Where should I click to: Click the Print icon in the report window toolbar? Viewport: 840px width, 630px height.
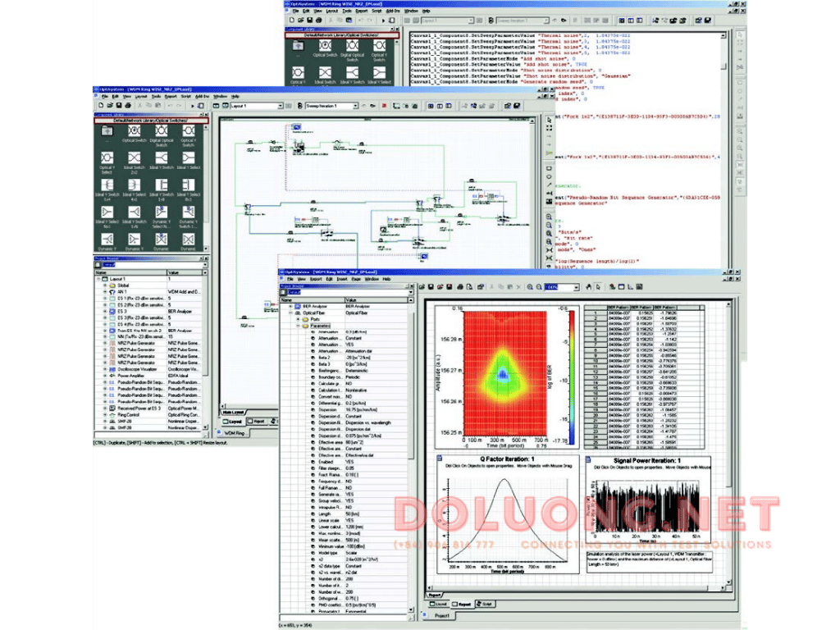tap(460, 287)
